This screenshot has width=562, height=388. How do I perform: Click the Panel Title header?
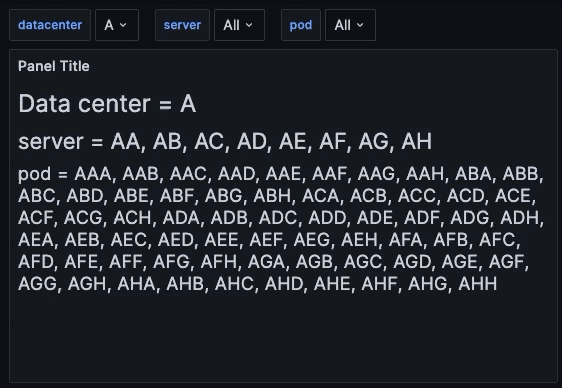(x=54, y=66)
